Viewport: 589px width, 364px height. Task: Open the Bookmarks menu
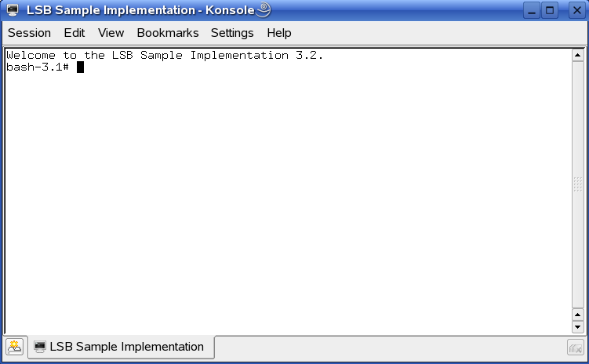tap(168, 33)
